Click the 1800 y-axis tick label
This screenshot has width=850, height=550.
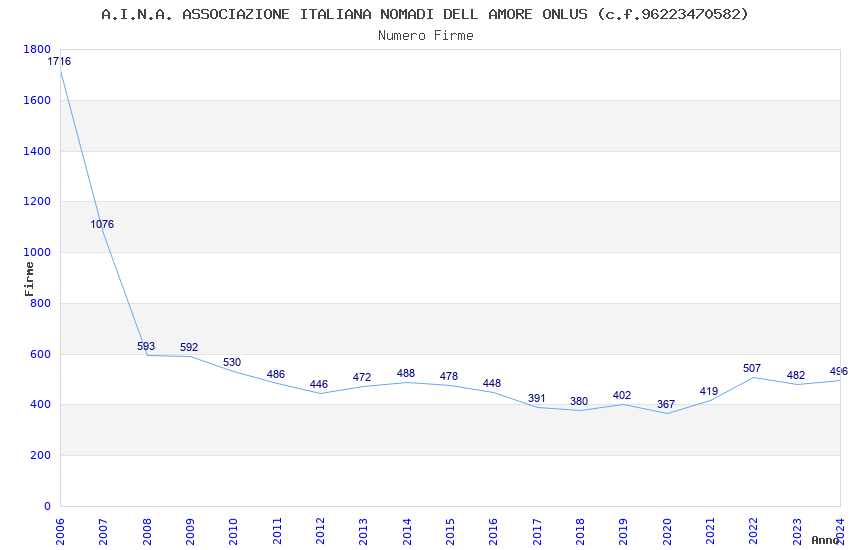point(36,50)
